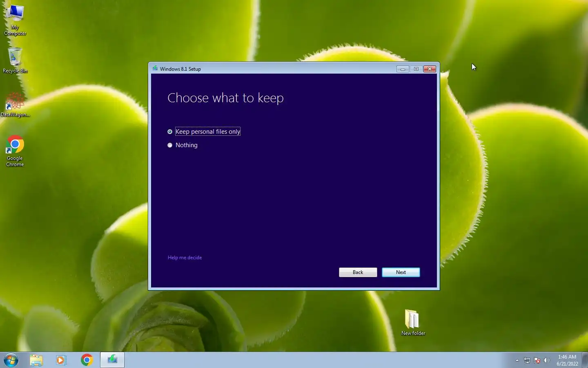This screenshot has height=368, width=588.
Task: Minimize the Windows 8.1 Setup window
Action: pyautogui.click(x=403, y=69)
